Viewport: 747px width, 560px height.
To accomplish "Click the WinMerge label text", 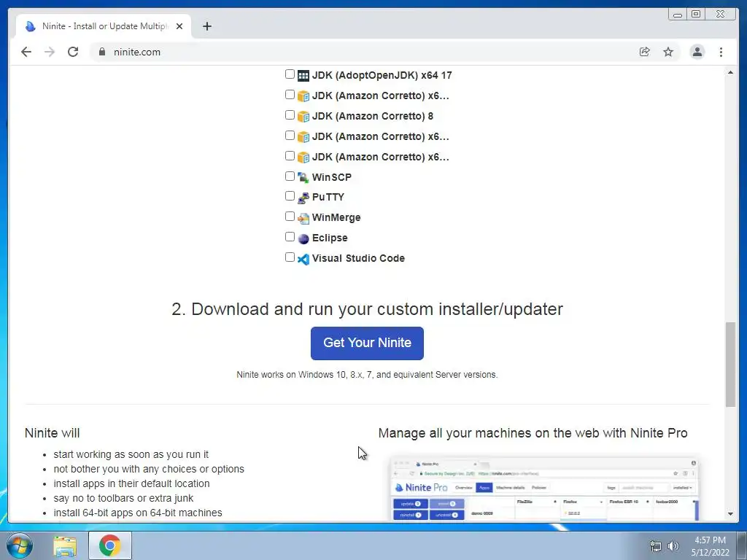I will [336, 217].
